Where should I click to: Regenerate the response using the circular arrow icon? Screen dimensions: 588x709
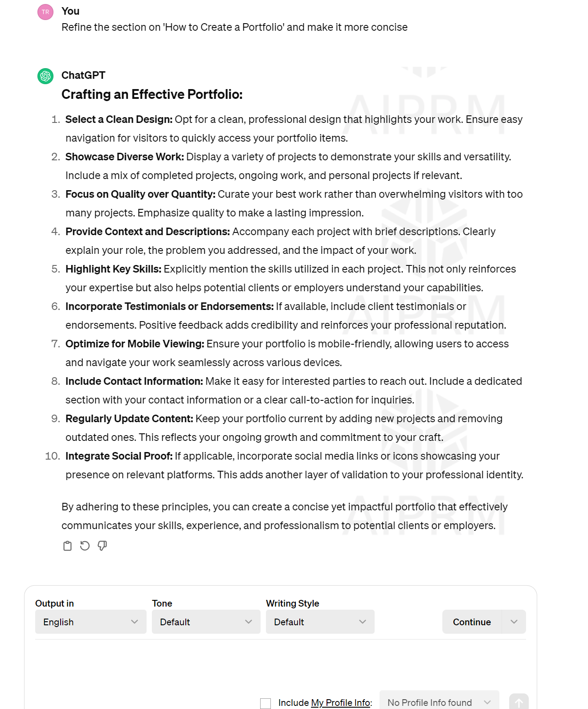pos(85,546)
